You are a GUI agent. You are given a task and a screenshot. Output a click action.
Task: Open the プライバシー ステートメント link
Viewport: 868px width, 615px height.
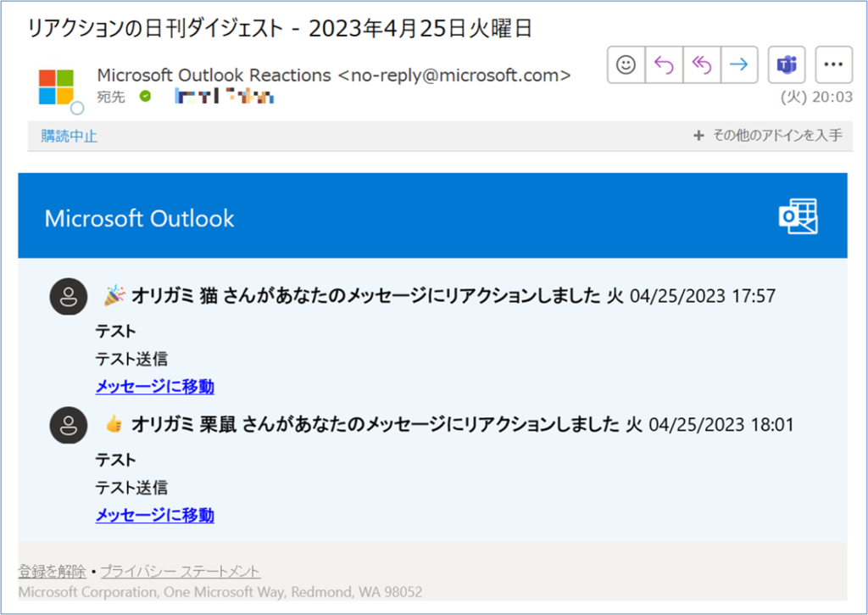pos(180,572)
